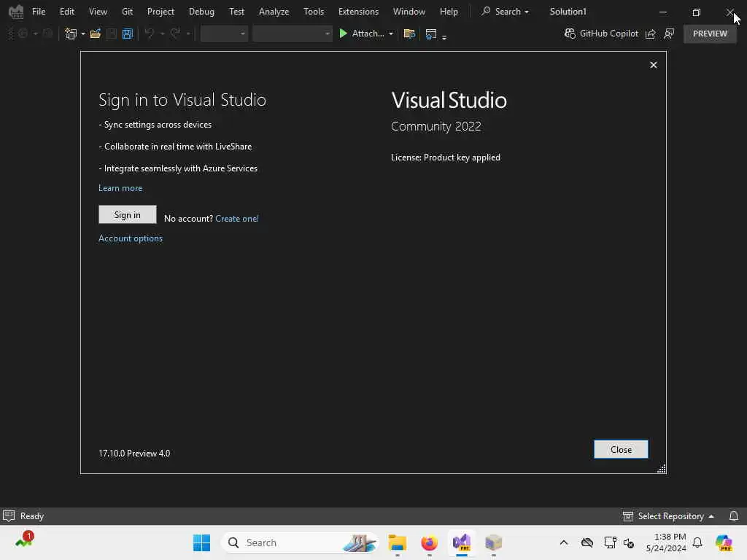Viewport: 747px width, 560px height.
Task: Open File Explorer from the taskbar
Action: click(398, 542)
